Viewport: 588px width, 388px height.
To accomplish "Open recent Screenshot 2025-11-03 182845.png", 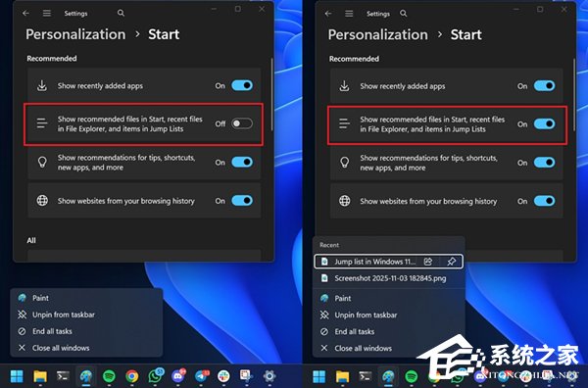I will pos(388,278).
